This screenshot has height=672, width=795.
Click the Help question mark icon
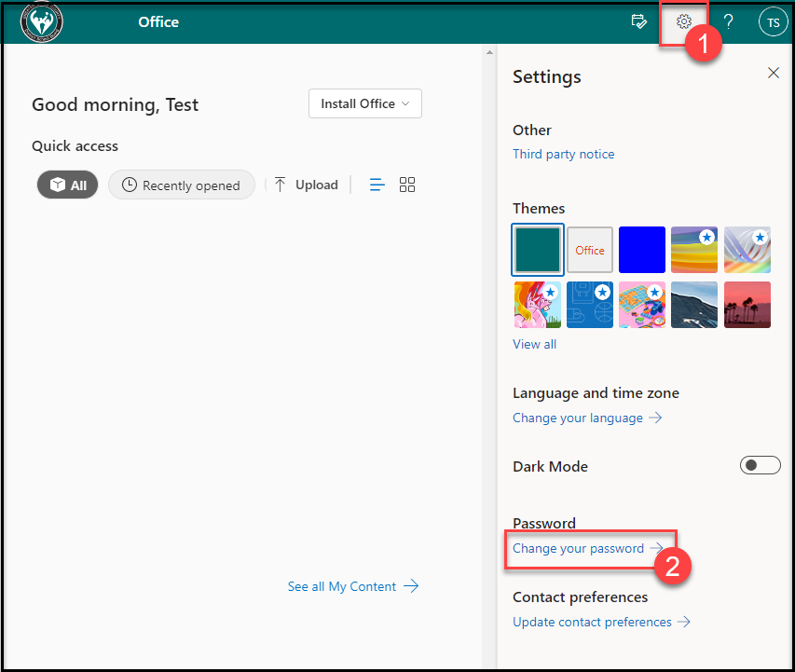(728, 21)
